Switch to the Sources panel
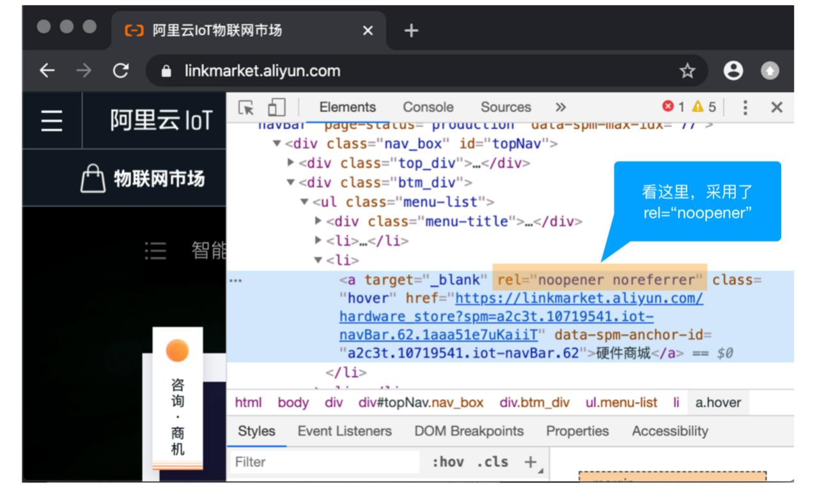The height and width of the screenshot is (504, 824). pos(506,107)
